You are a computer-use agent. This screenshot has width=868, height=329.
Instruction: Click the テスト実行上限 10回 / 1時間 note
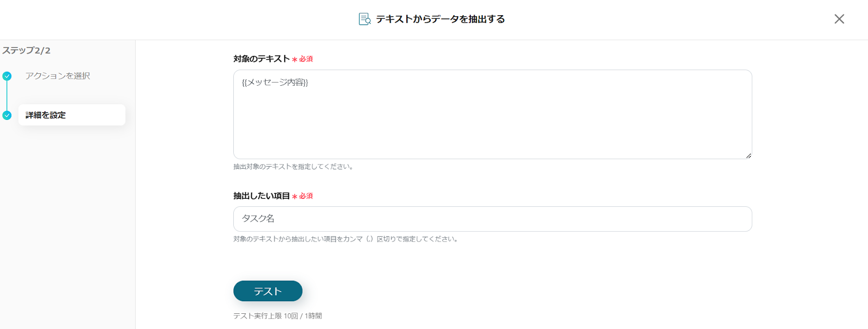(x=277, y=316)
